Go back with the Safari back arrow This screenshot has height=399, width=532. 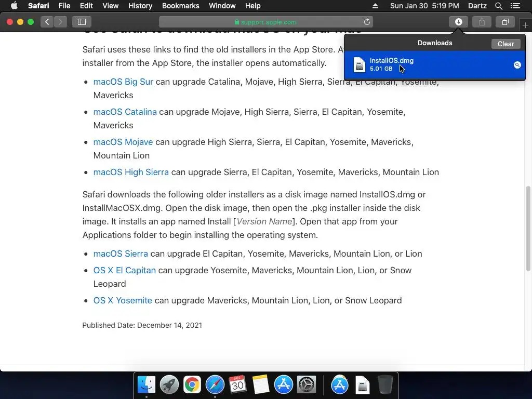pos(47,22)
